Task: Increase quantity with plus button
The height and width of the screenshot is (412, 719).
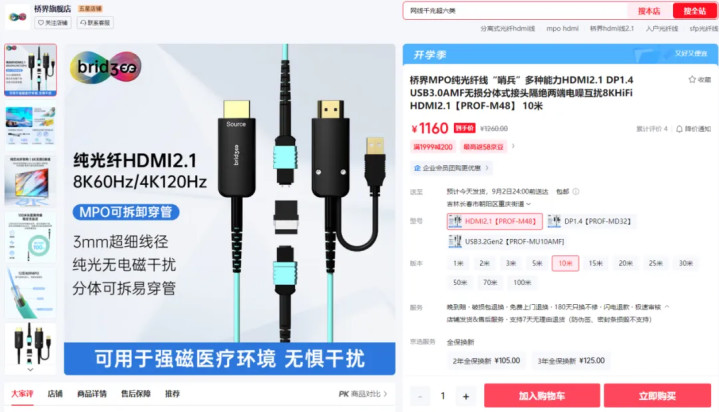Action: click(x=466, y=396)
